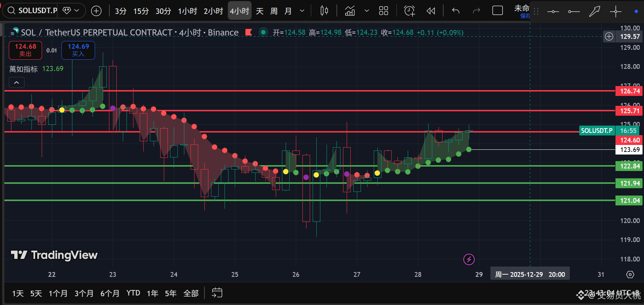The image size is (644, 305).
Task: Select the arrow drawing tool
Action: tap(595, 12)
